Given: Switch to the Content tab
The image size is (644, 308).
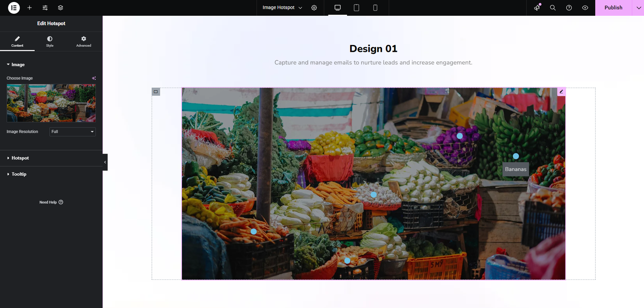Looking at the screenshot, I should point(17,41).
